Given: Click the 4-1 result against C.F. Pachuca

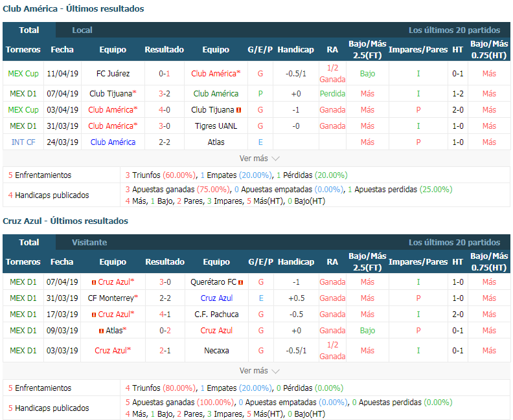Looking at the screenshot, I should (165, 314).
